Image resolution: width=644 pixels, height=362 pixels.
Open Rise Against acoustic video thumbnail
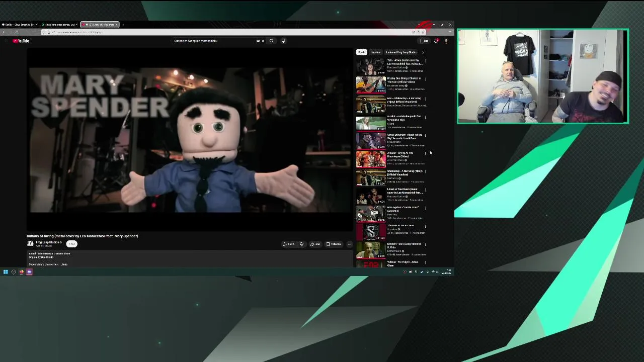coord(371,214)
